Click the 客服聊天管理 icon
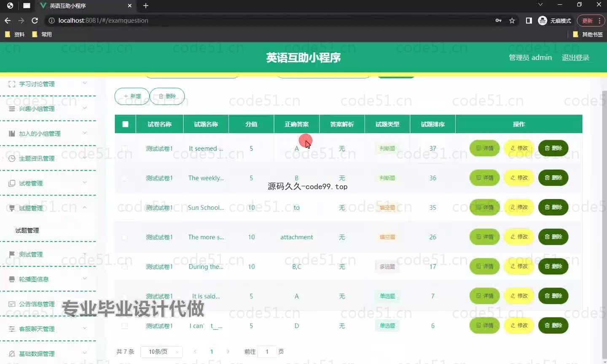607x364 pixels. [12, 329]
